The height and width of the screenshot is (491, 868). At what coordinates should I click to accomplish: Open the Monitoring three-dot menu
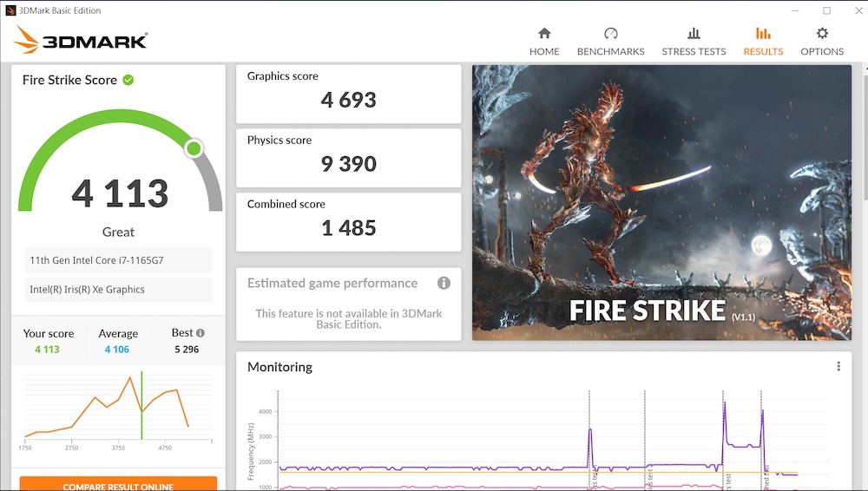point(838,366)
